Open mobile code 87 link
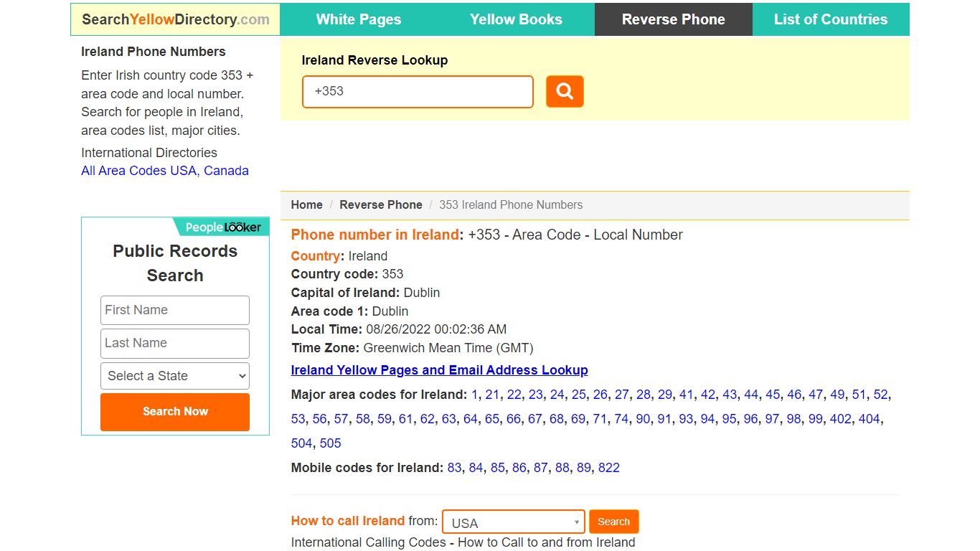 tap(540, 468)
